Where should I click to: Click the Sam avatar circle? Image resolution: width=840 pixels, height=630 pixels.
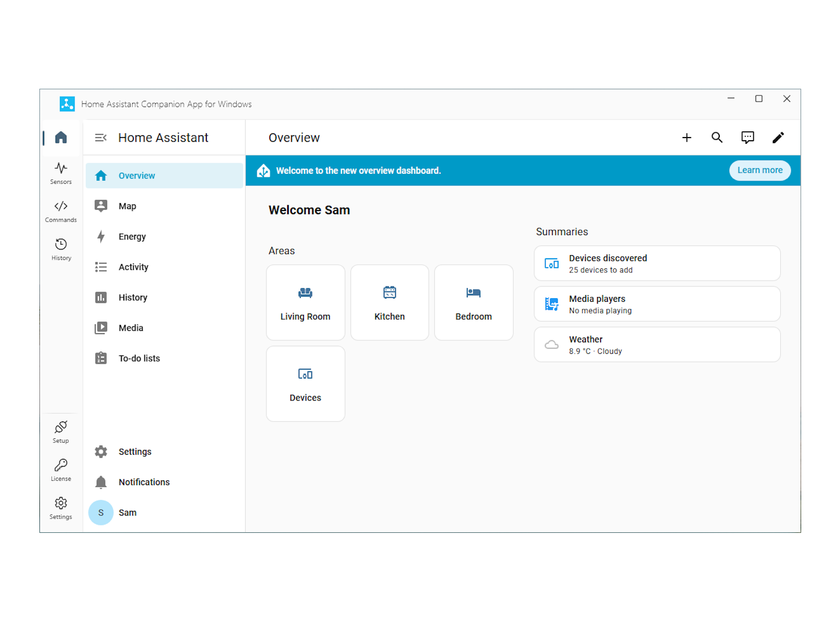point(101,513)
